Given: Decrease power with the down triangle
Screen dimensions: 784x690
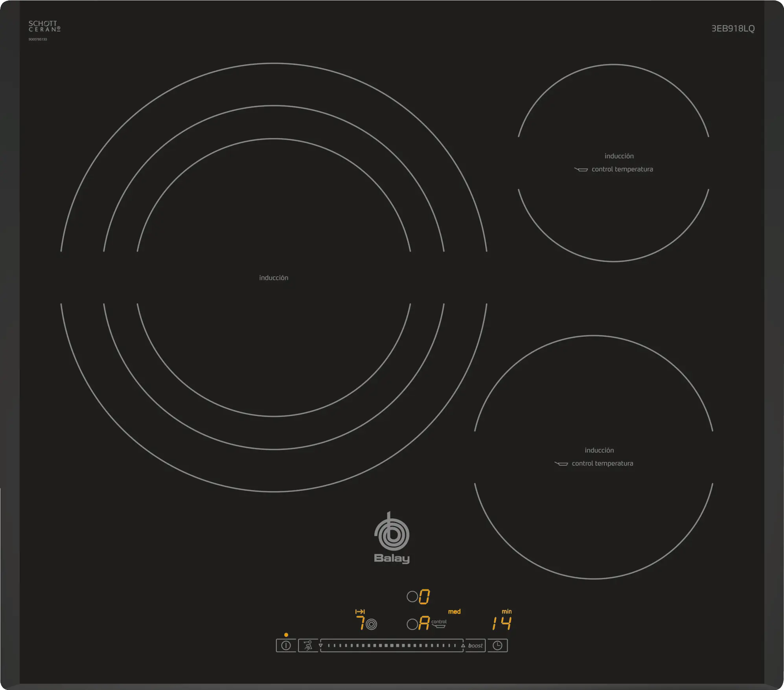Looking at the screenshot, I should pyautogui.click(x=321, y=646).
